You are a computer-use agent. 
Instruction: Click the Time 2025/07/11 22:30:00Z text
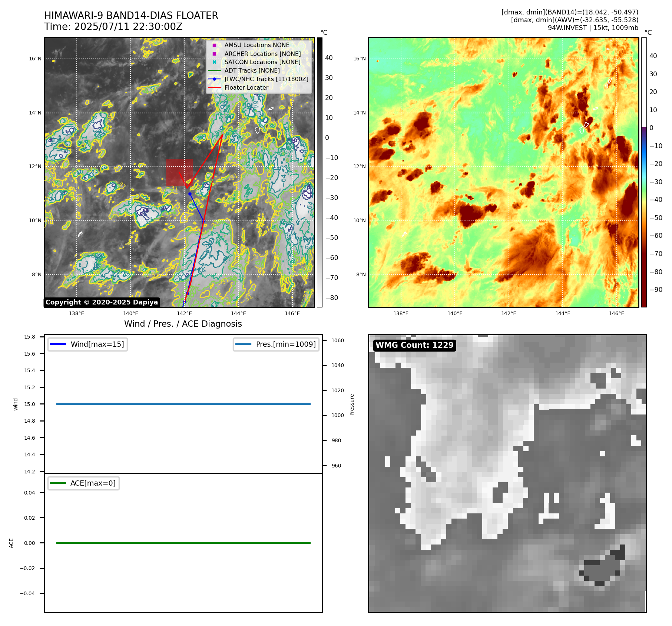coord(113,27)
